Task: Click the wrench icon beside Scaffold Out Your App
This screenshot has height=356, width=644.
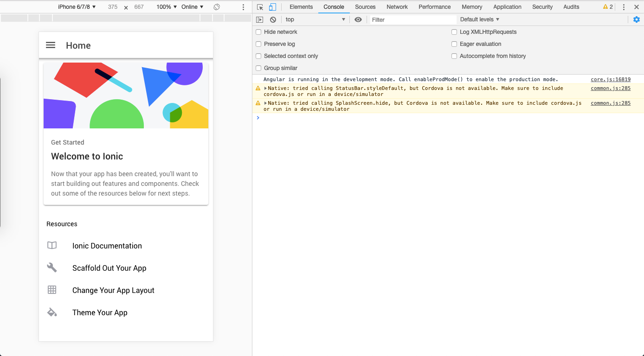Action: coord(52,267)
